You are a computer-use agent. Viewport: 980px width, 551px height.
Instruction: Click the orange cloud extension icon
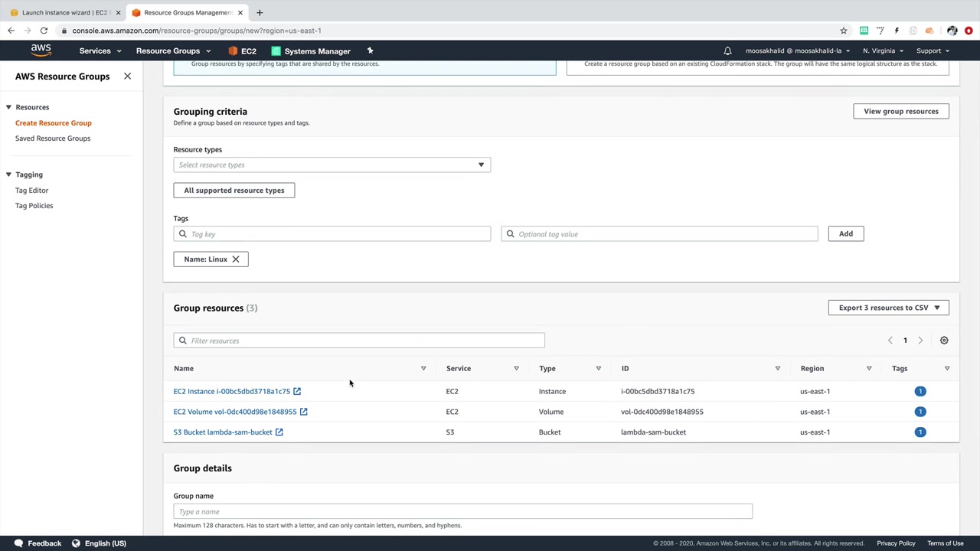929,31
